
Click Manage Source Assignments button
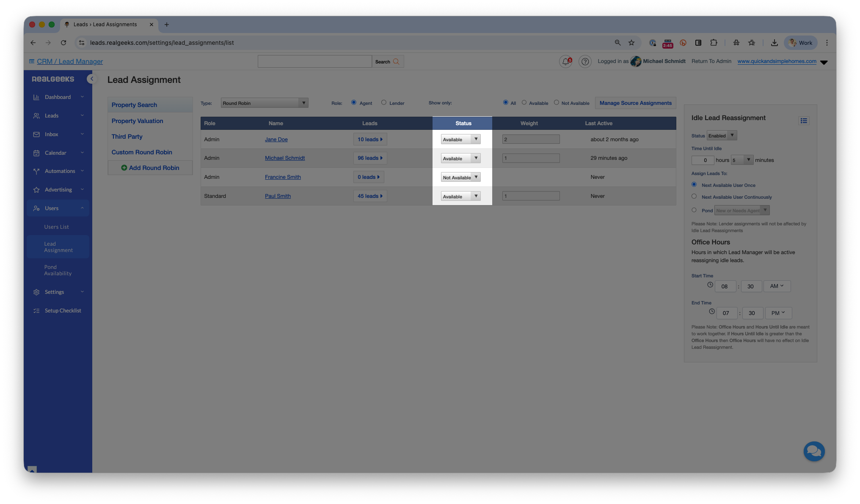coord(635,103)
